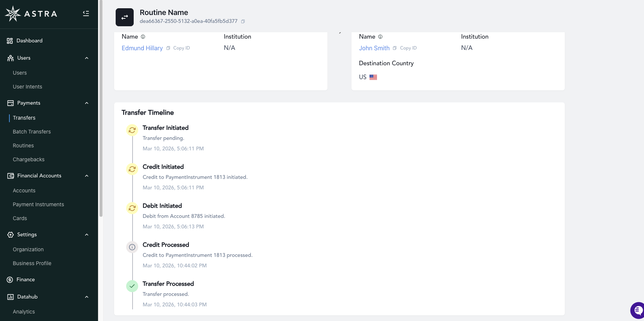The height and width of the screenshot is (321, 644).
Task: Open the chat support bubble
Action: [637, 310]
